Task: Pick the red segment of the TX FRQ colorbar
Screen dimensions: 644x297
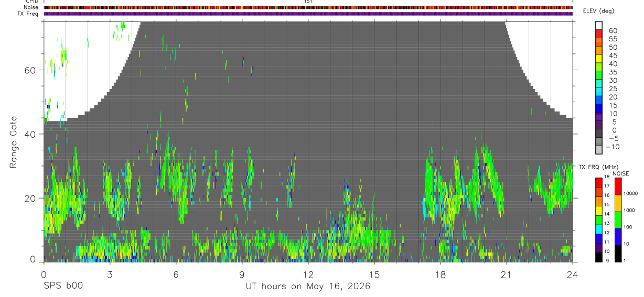Action: [x=599, y=182]
